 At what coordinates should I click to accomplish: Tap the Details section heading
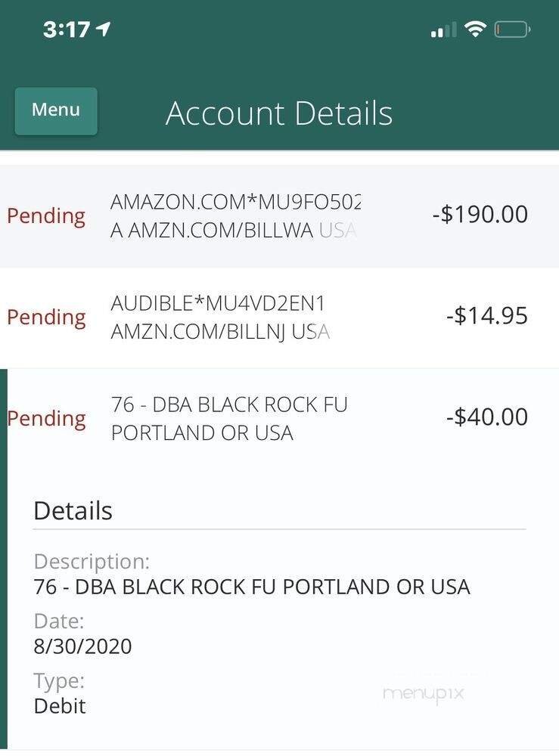(x=73, y=511)
